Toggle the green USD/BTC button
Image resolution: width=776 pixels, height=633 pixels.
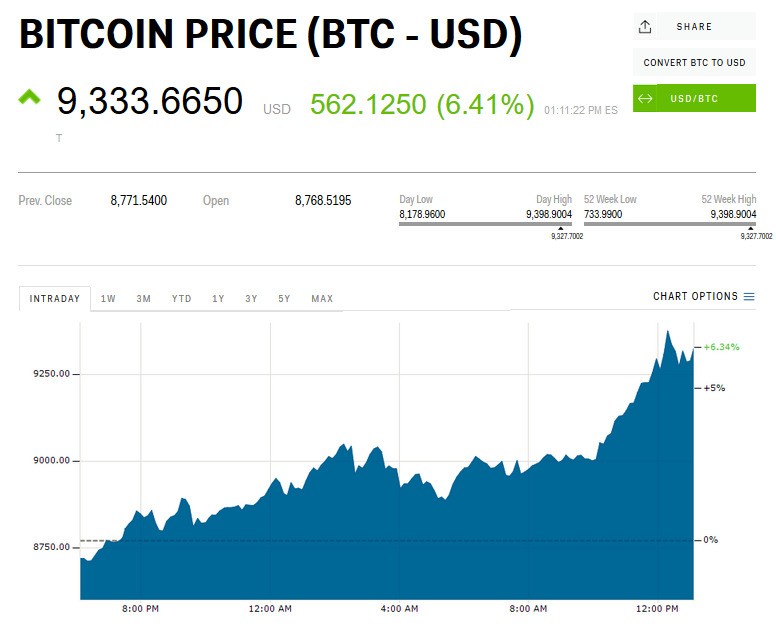694,98
